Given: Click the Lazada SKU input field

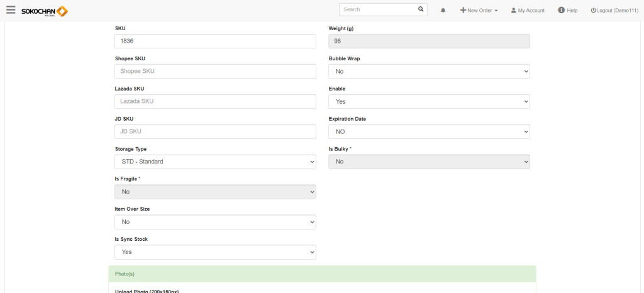Looking at the screenshot, I should (x=215, y=101).
